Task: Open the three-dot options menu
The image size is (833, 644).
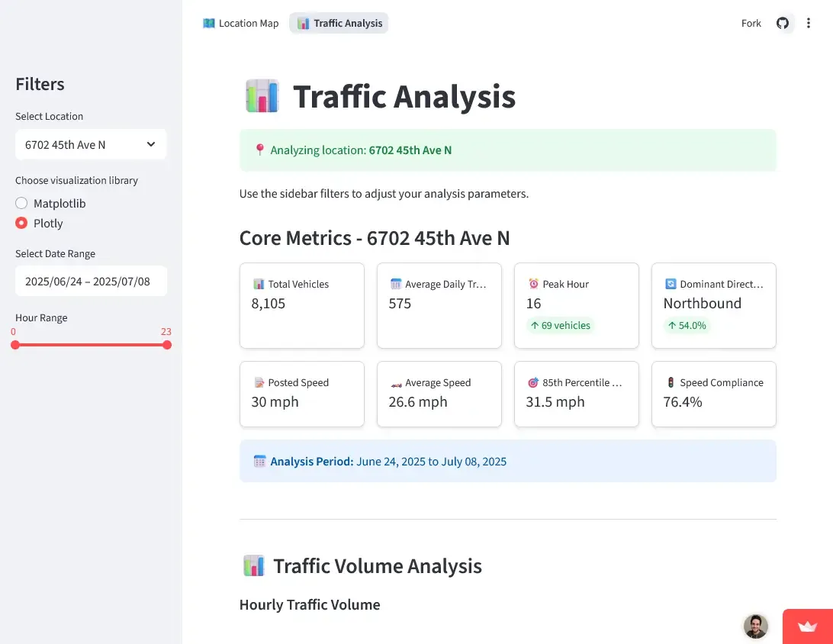Action: pyautogui.click(x=809, y=23)
